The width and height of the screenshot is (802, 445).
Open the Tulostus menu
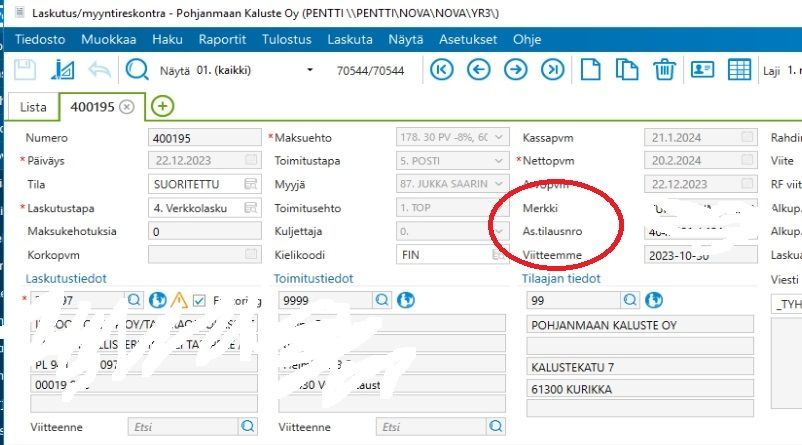(x=286, y=39)
